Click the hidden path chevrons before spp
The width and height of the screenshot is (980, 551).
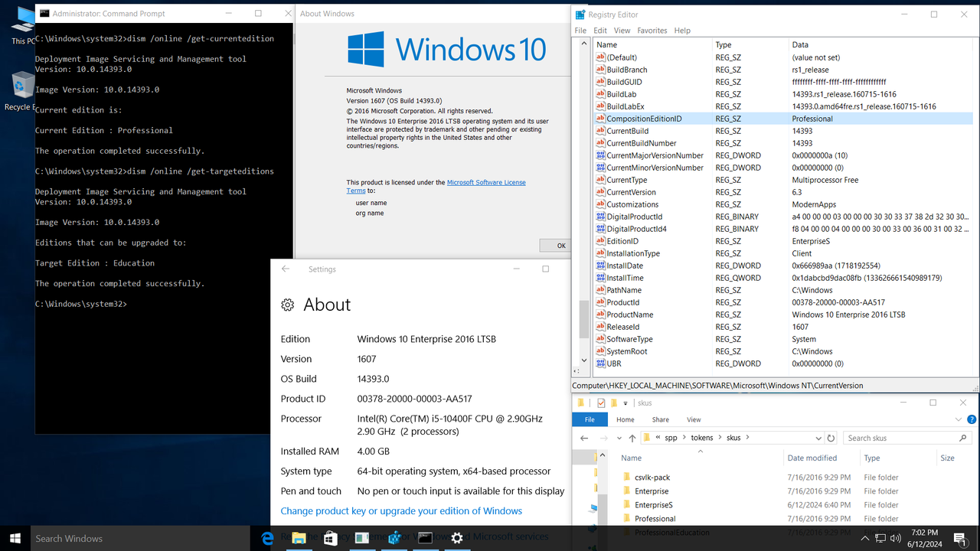[x=658, y=438]
